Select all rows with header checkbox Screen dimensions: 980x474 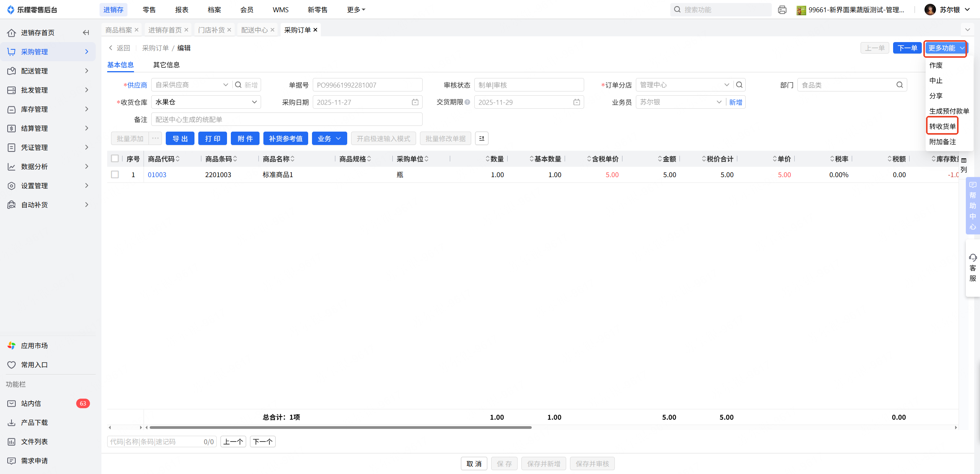coord(114,158)
